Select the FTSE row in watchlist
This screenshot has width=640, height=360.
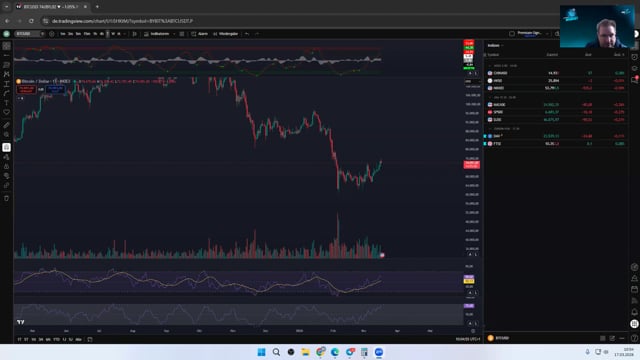pos(556,144)
